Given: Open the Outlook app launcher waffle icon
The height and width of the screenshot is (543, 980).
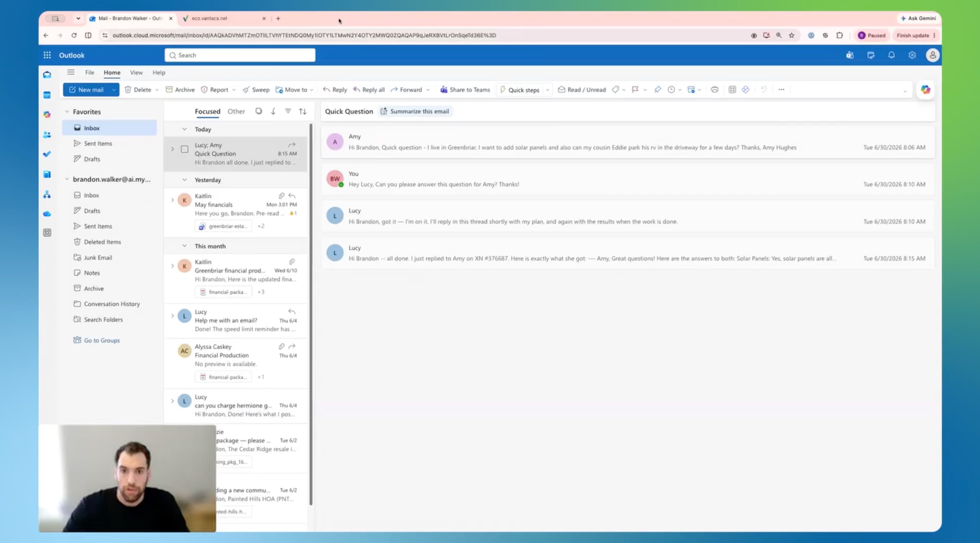Looking at the screenshot, I should [x=47, y=55].
